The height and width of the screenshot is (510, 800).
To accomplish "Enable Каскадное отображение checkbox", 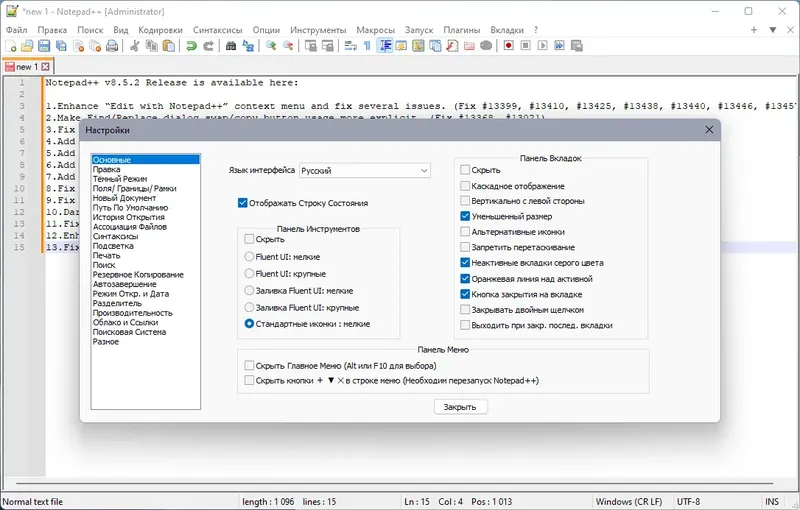I will (465, 186).
